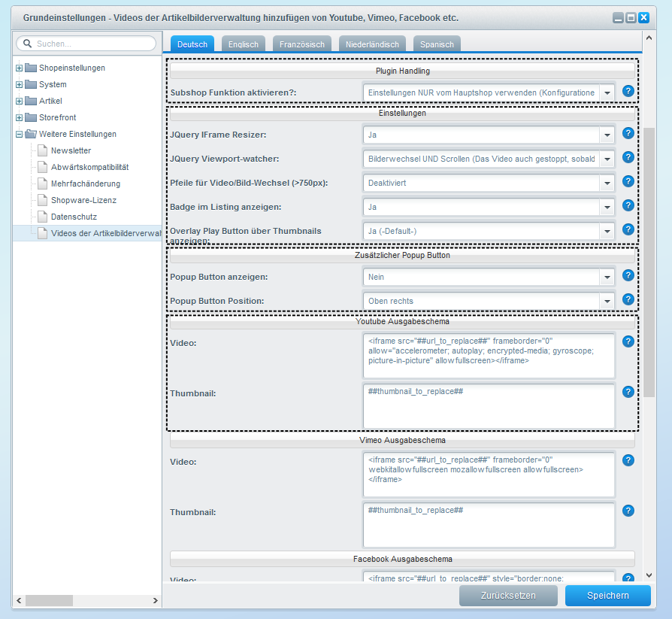
Task: Click the Speichern button
Action: coord(607,596)
